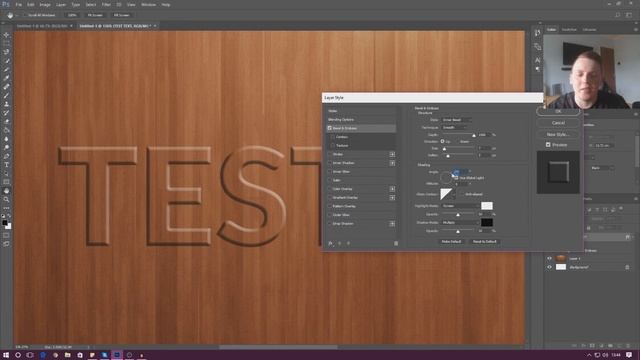This screenshot has height=360, width=640.
Task: Click the New Style button
Action: tap(558, 134)
